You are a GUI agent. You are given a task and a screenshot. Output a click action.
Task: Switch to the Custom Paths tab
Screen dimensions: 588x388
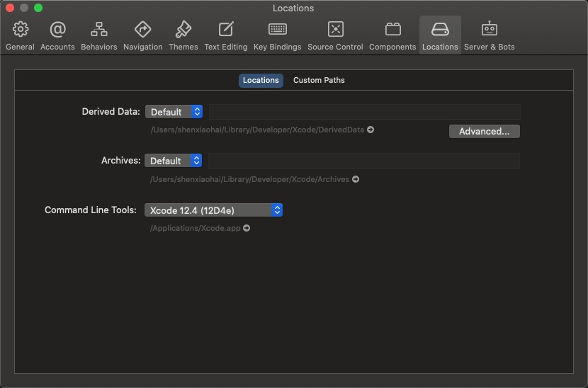click(319, 80)
